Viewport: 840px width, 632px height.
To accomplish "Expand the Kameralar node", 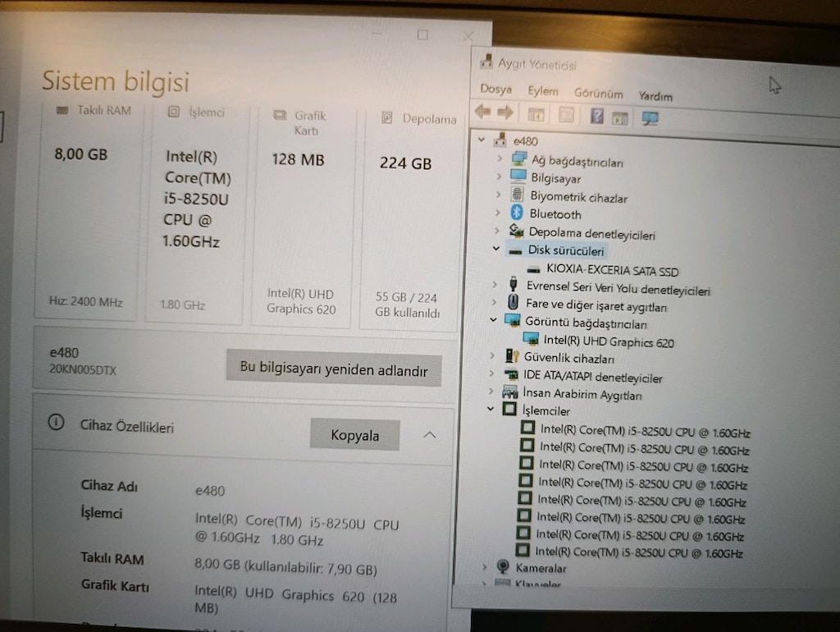I will pos(484,566).
